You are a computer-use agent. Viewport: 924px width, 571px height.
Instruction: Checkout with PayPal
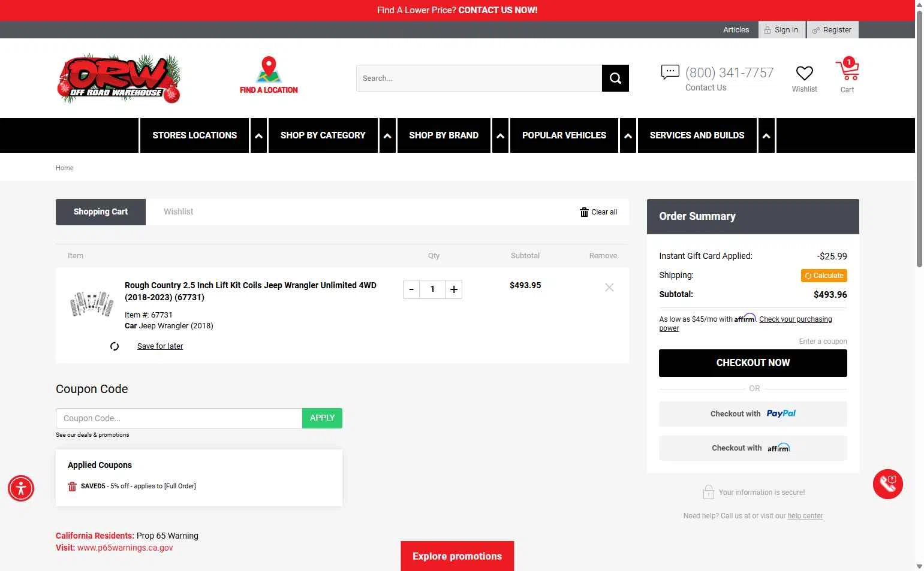pos(753,414)
